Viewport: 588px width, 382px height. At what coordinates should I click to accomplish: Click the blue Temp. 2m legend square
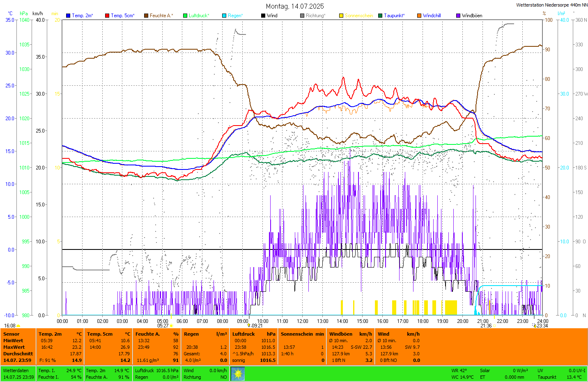tap(68, 16)
